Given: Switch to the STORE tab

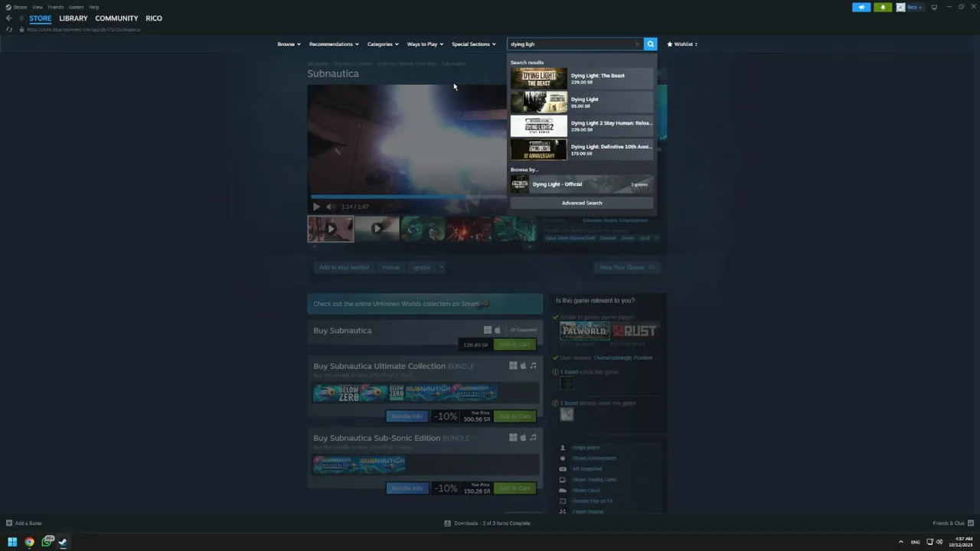Looking at the screenshot, I should [x=41, y=18].
